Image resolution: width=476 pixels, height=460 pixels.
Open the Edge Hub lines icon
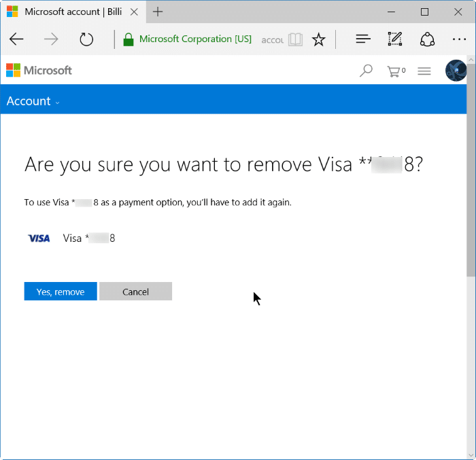(363, 39)
